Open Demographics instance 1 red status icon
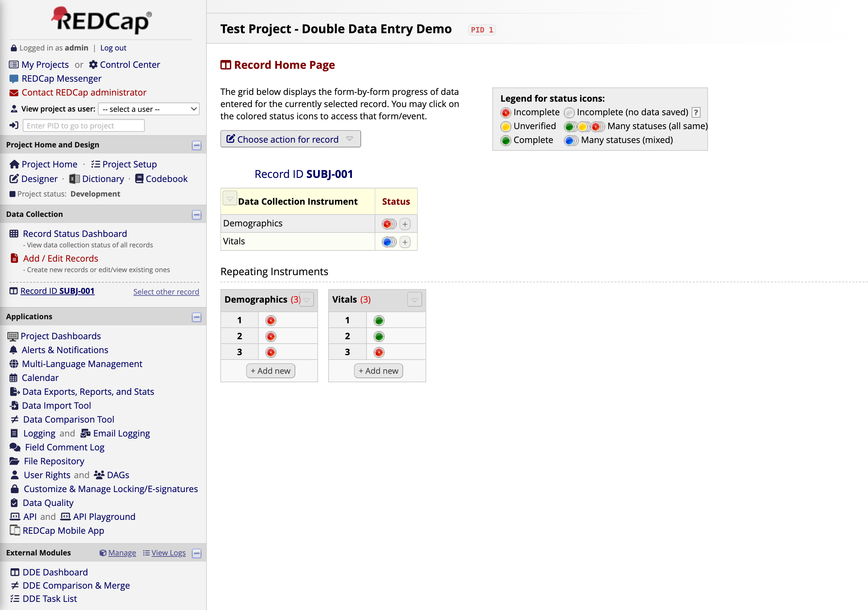This screenshot has width=868, height=610. (271, 321)
